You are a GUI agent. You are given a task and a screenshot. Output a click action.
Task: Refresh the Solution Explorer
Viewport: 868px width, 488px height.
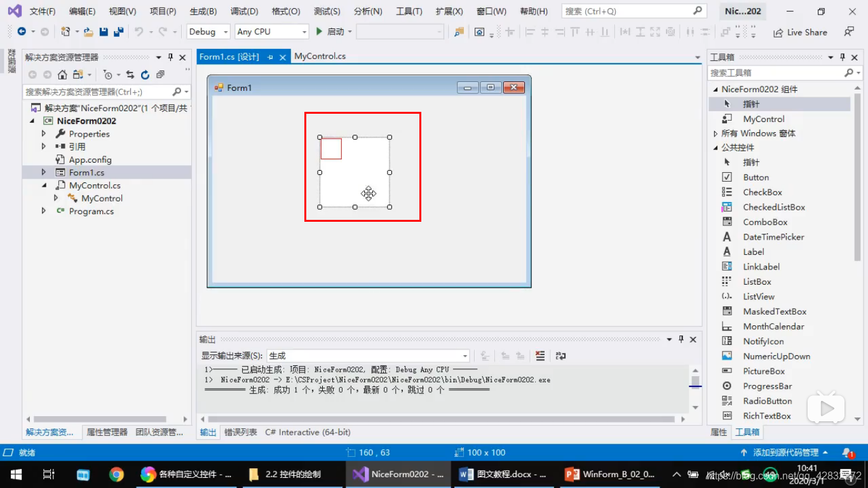(144, 74)
